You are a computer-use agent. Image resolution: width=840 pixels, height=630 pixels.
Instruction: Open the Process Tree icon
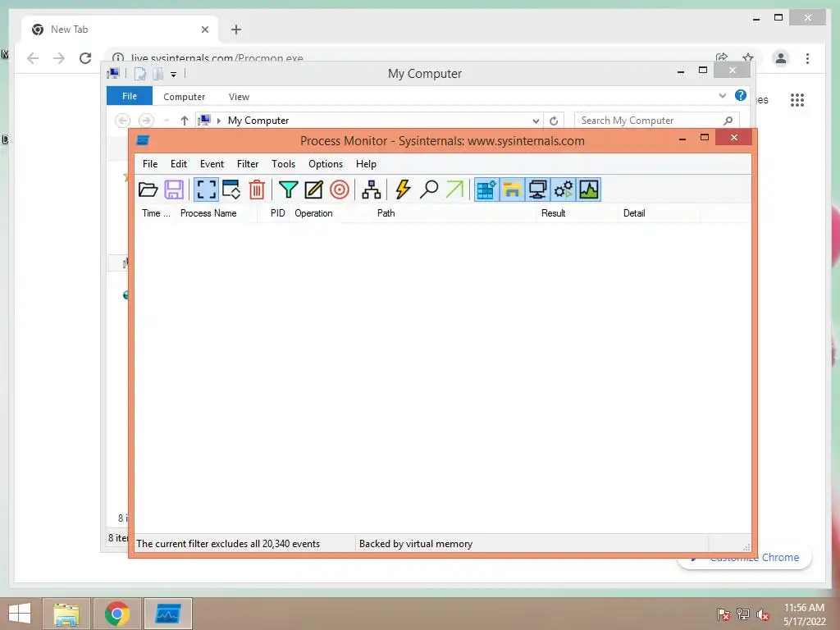pos(371,189)
